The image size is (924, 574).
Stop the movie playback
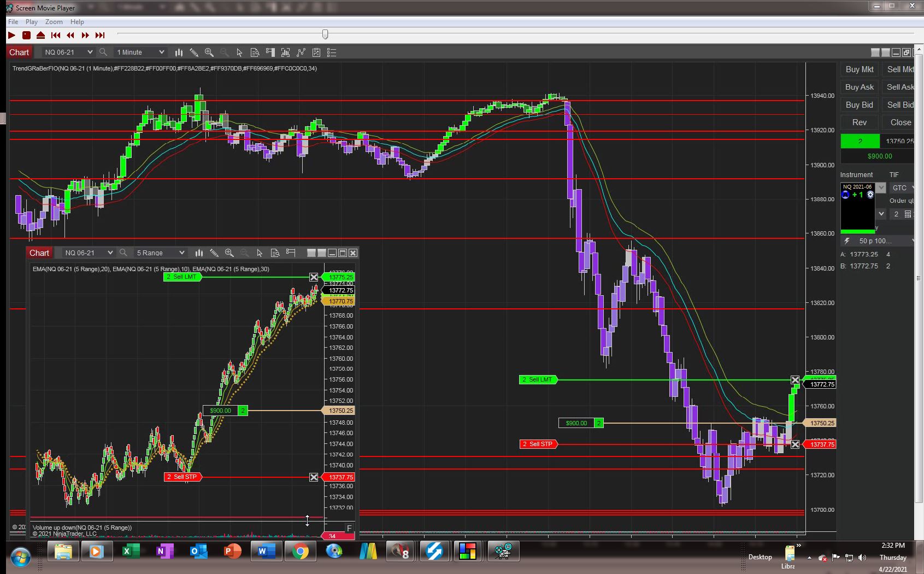click(x=26, y=35)
